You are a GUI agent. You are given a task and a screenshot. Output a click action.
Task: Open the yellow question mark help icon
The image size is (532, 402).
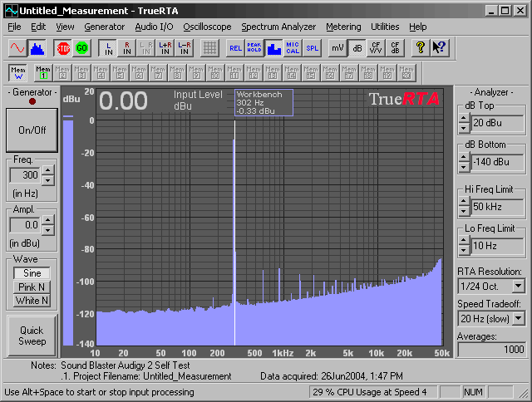421,48
